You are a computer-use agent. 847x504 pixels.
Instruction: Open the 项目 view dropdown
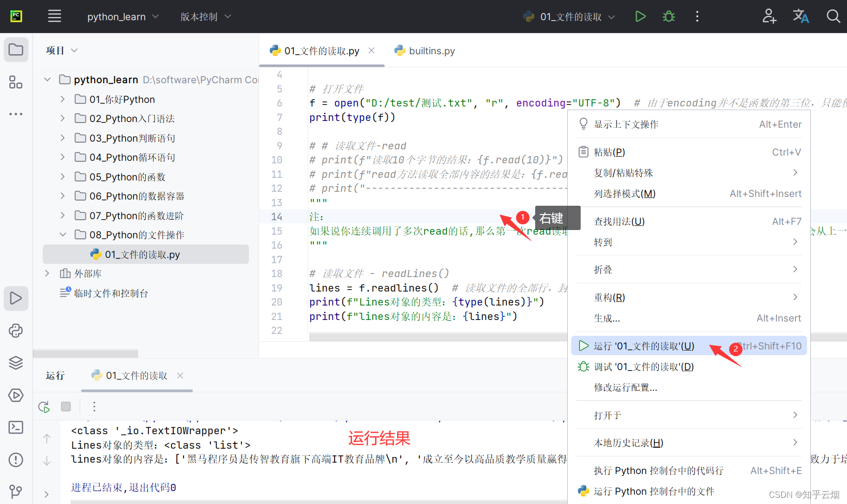click(x=62, y=50)
